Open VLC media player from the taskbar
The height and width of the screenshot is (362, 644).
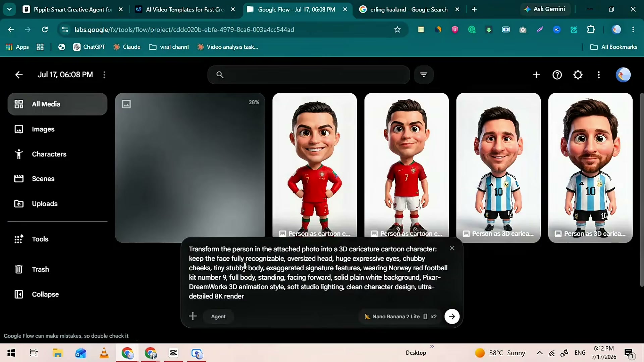click(x=104, y=353)
